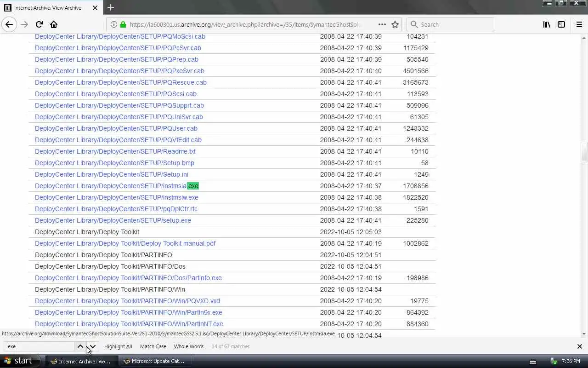Open SETUP/Readme.txt link

coord(115,151)
